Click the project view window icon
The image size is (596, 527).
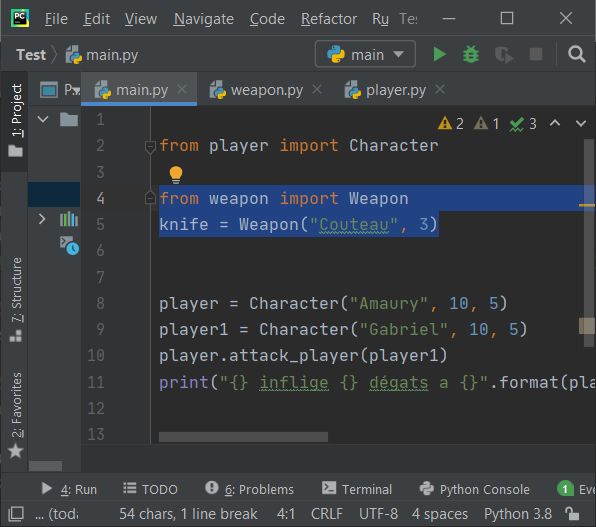49,90
